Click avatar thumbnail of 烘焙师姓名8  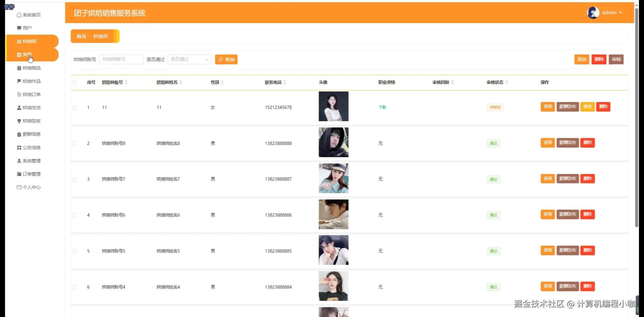pos(333,142)
